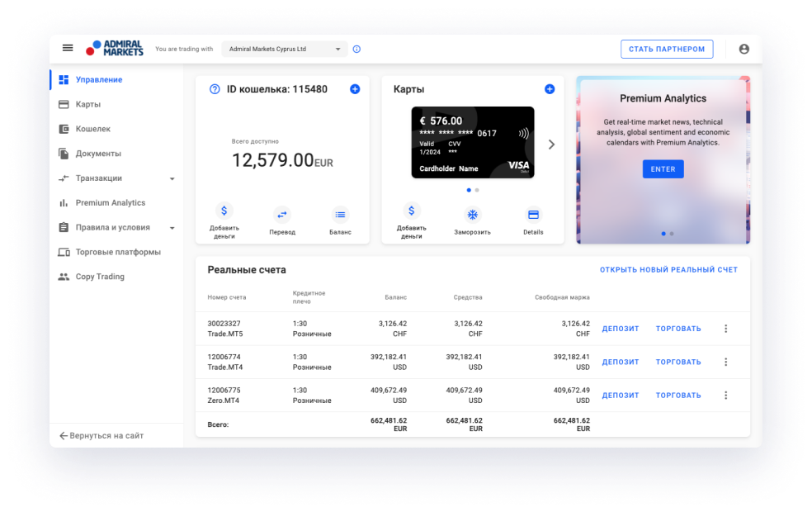Screen dimensions: 812x512
Task: Select the Управление menu label
Action: point(99,80)
